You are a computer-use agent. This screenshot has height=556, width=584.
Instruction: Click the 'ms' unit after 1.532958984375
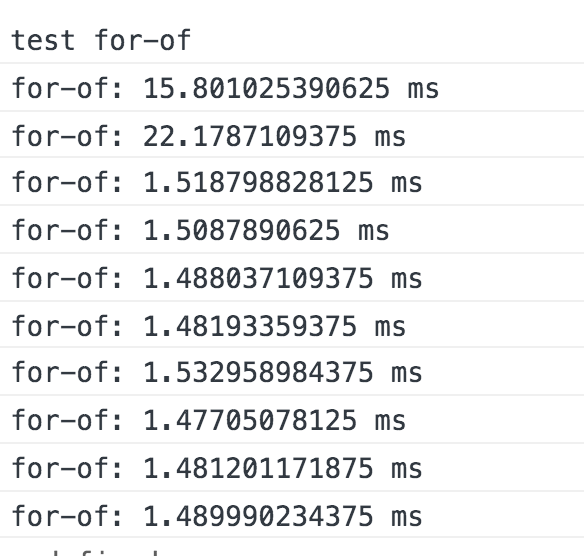click(407, 374)
